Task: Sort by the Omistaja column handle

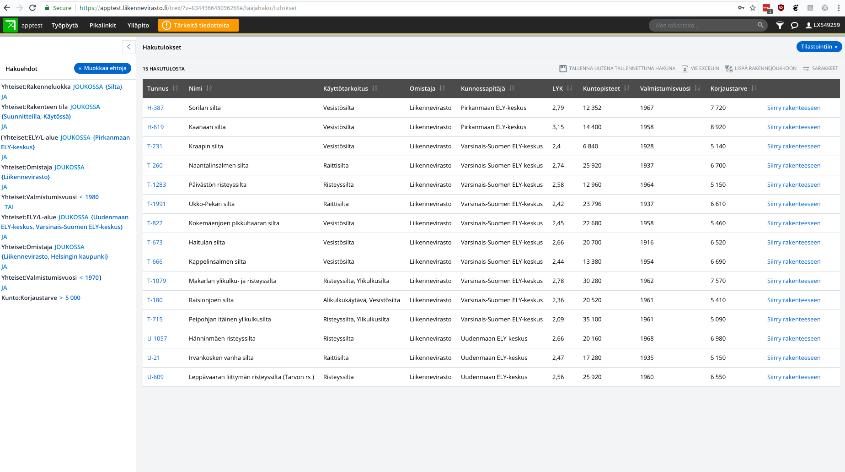Action: [442, 88]
